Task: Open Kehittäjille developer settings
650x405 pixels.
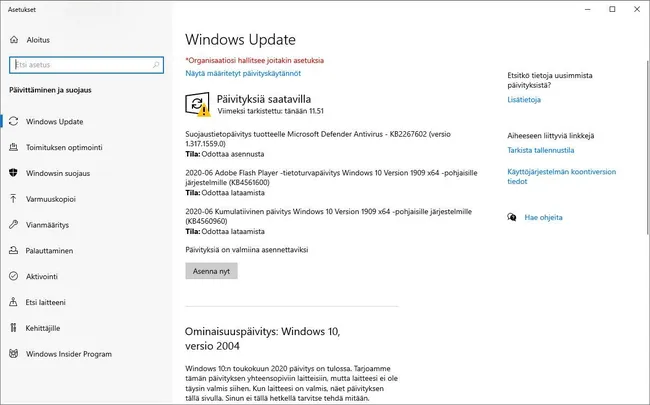Action: pos(45,328)
